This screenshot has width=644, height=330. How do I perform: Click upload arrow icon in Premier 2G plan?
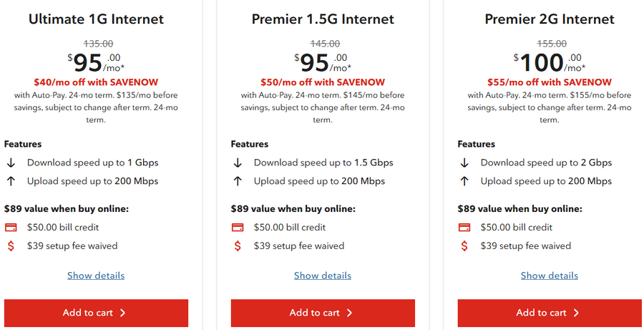click(464, 181)
